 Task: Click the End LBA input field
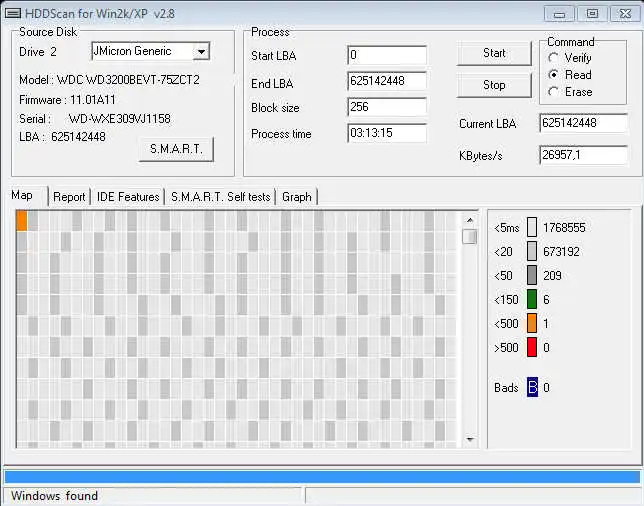point(387,81)
